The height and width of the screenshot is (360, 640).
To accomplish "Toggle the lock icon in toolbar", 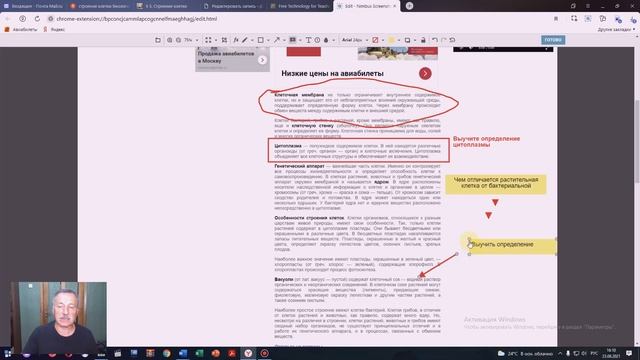I will coord(423,40).
